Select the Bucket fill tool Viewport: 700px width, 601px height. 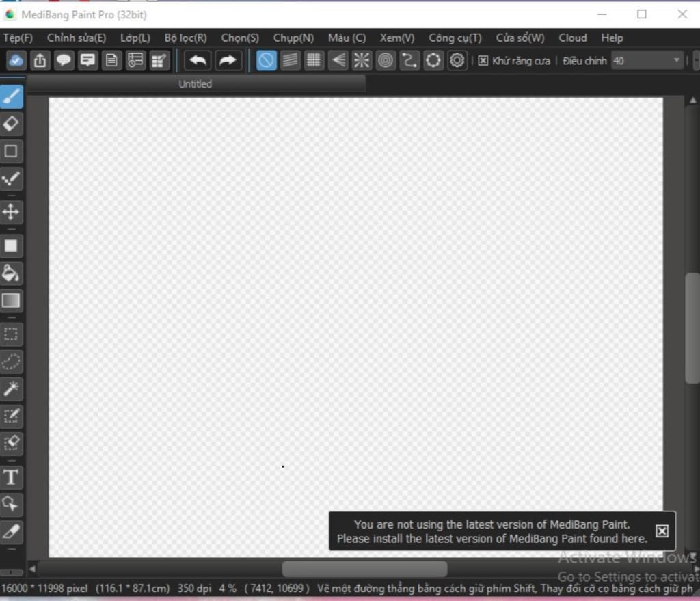point(11,273)
